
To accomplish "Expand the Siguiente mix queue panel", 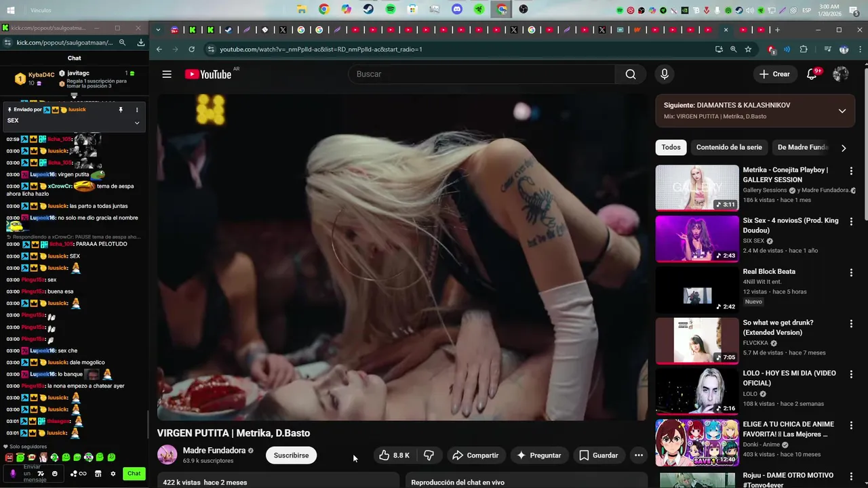I will (x=842, y=110).
